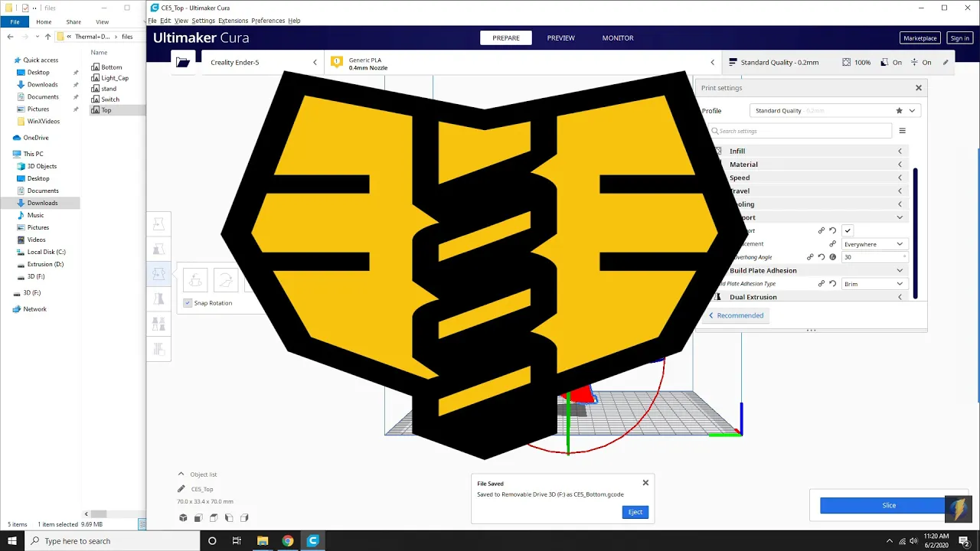Viewport: 980px width, 551px height.
Task: Close the Print settings panel
Action: click(x=919, y=88)
